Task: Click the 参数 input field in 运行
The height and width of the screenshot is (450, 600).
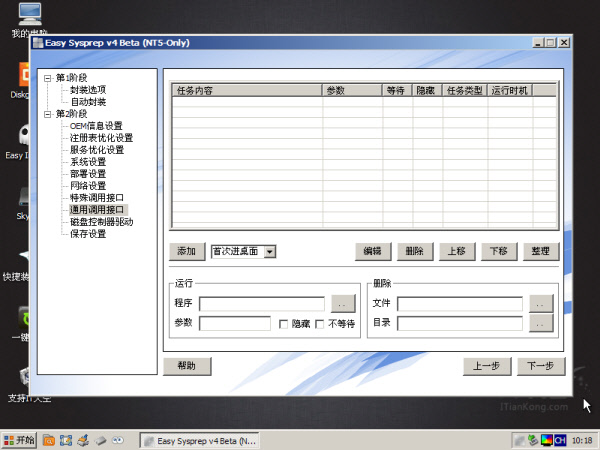Action: [235, 324]
